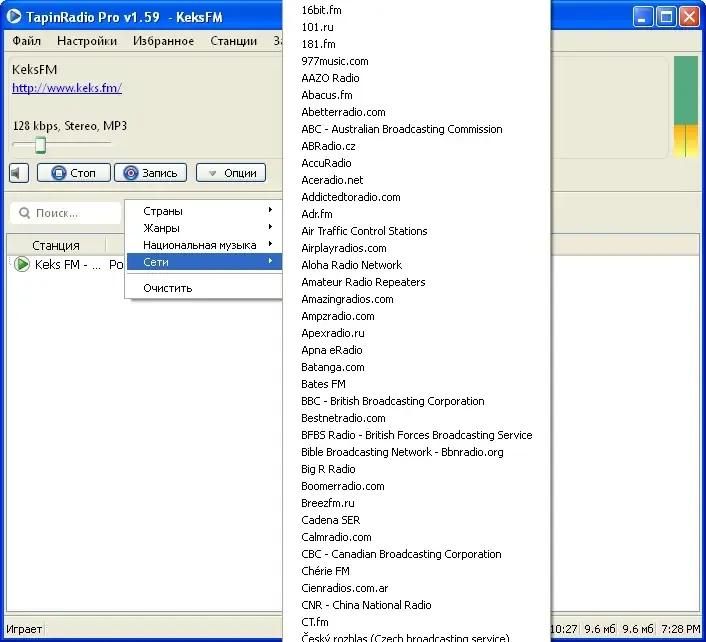Click the green play icon beside Keks FM
Image resolution: width=706 pixels, height=642 pixels.
tap(22, 264)
